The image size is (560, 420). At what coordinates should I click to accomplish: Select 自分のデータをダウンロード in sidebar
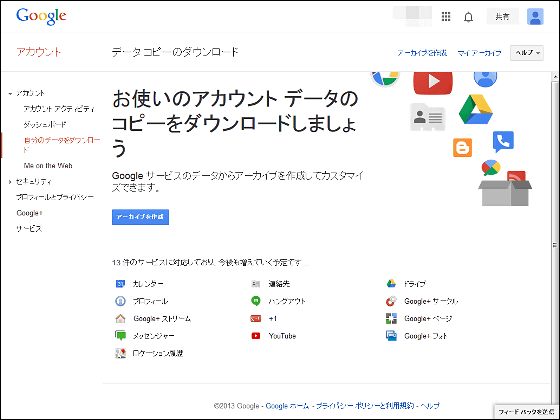point(62,144)
